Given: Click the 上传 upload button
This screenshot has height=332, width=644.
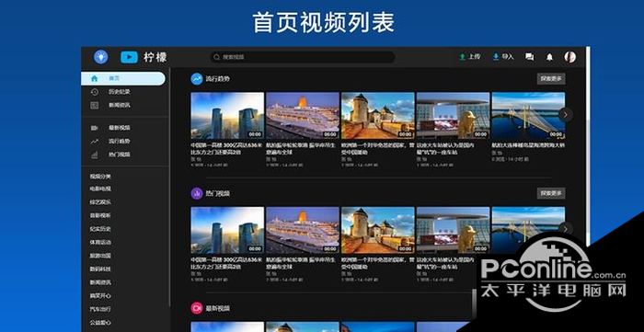Looking at the screenshot, I should click(x=470, y=57).
